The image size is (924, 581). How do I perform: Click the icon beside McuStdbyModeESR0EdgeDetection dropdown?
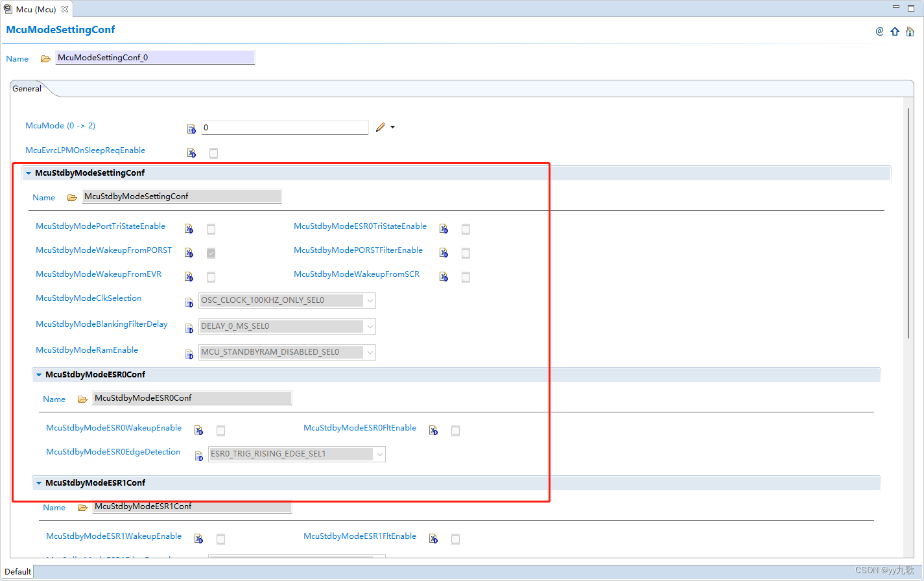(x=199, y=456)
